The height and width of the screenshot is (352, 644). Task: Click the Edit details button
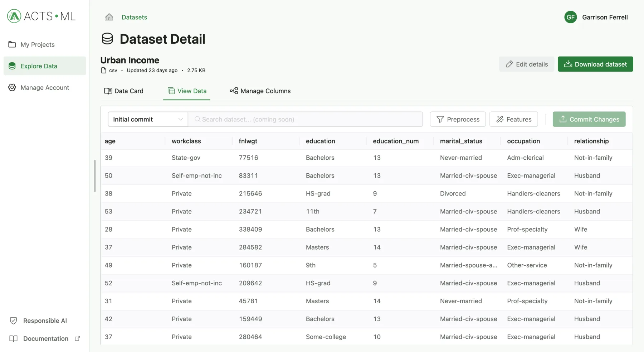(527, 64)
